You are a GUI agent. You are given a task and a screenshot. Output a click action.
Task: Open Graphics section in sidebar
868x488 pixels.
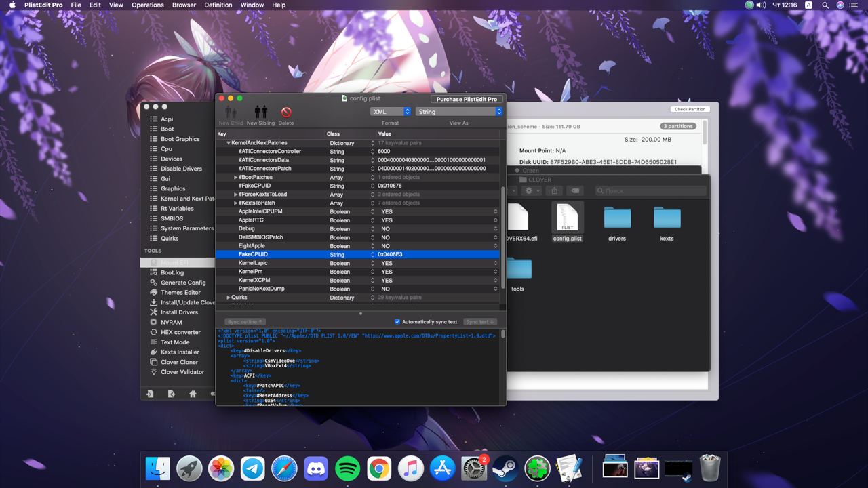(173, 188)
